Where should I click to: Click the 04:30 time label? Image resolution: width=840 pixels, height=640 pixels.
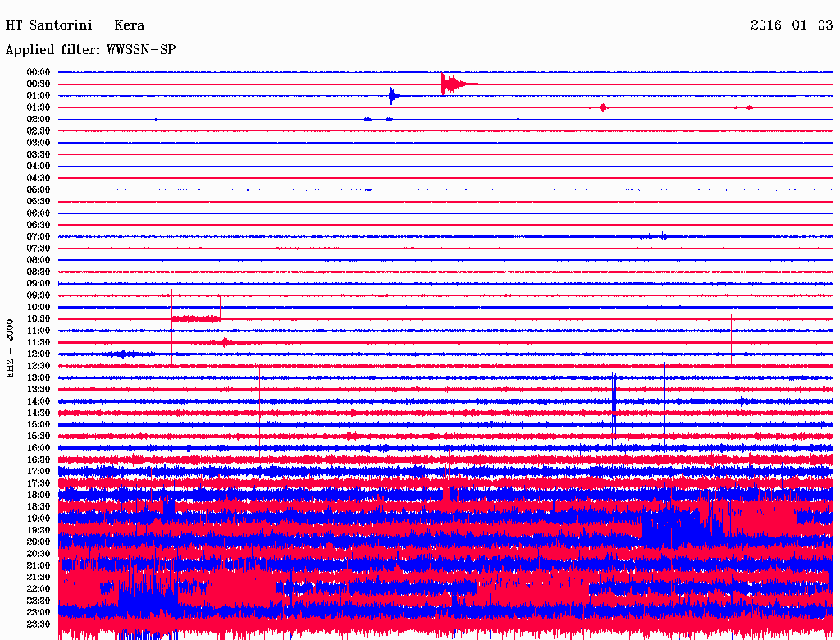pyautogui.click(x=39, y=177)
